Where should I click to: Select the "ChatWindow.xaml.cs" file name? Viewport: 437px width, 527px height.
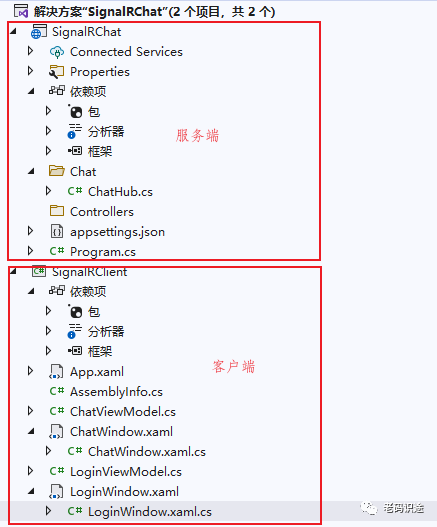click(147, 452)
